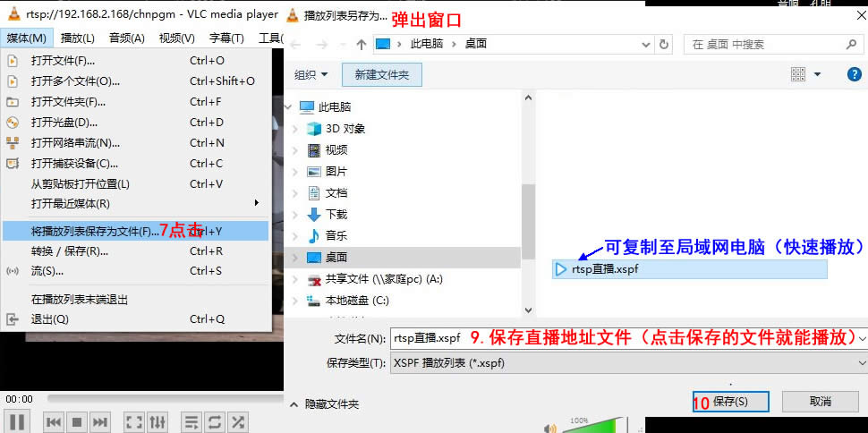Open help with the question mark icon
Screen dimensions: 868x433
(x=855, y=74)
